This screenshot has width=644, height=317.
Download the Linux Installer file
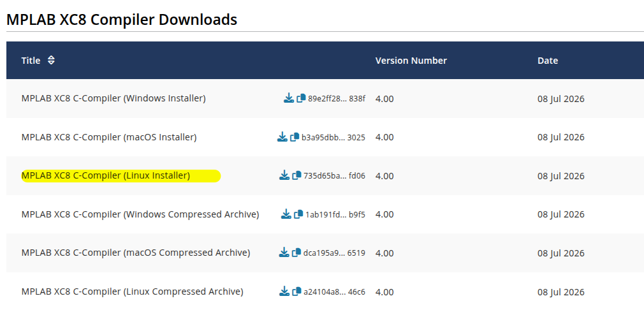(x=284, y=175)
